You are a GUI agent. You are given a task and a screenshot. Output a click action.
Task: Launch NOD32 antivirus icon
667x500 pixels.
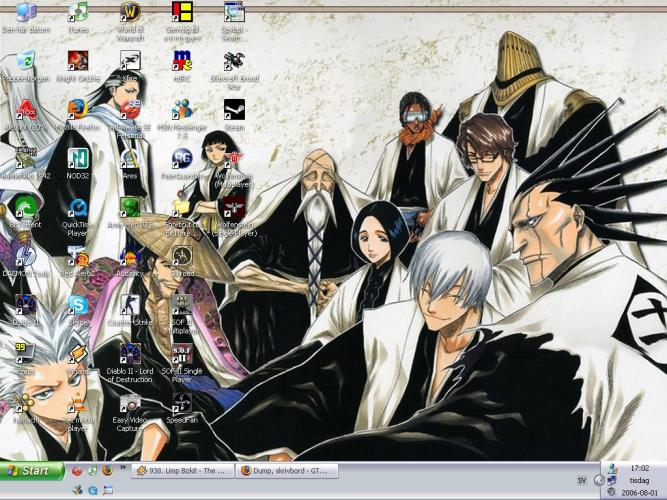(78, 164)
